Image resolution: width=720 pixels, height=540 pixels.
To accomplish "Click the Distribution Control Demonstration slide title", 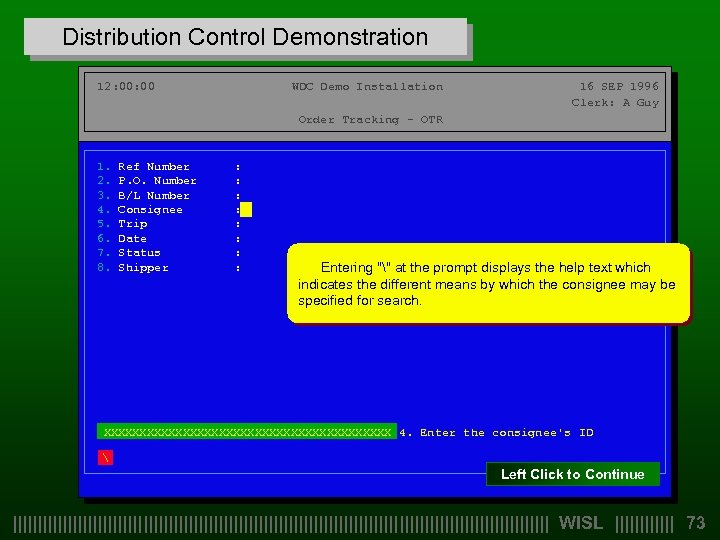I will (x=245, y=37).
